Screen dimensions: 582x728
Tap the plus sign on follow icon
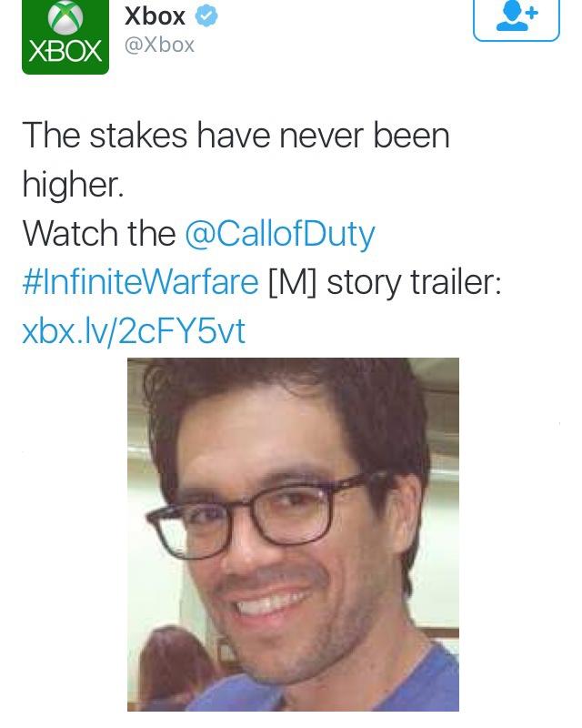(x=532, y=13)
